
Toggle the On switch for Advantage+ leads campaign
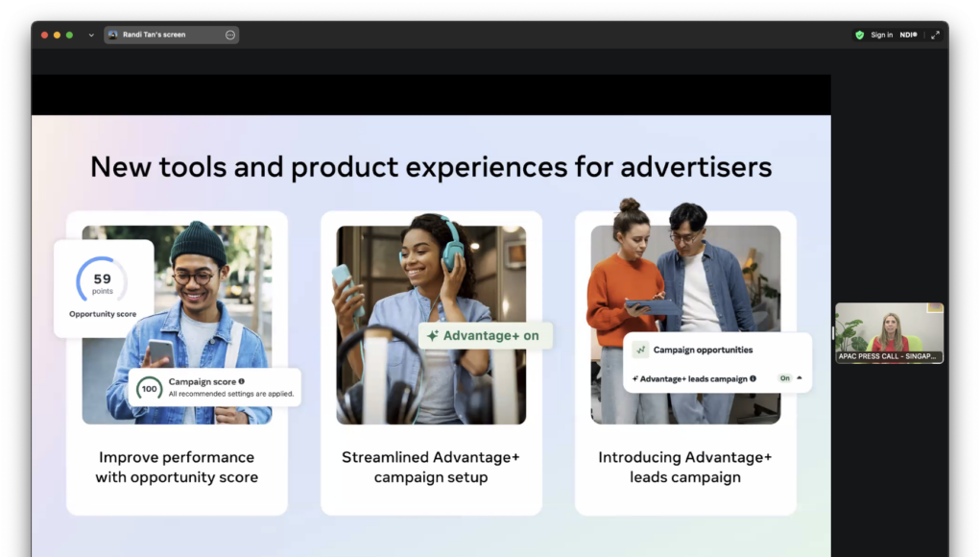784,378
